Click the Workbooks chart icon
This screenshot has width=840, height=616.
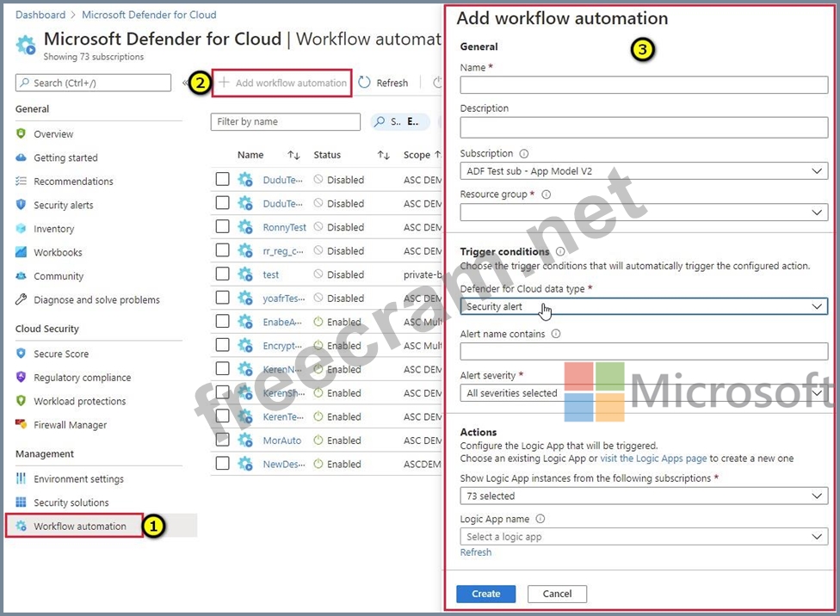click(x=21, y=252)
